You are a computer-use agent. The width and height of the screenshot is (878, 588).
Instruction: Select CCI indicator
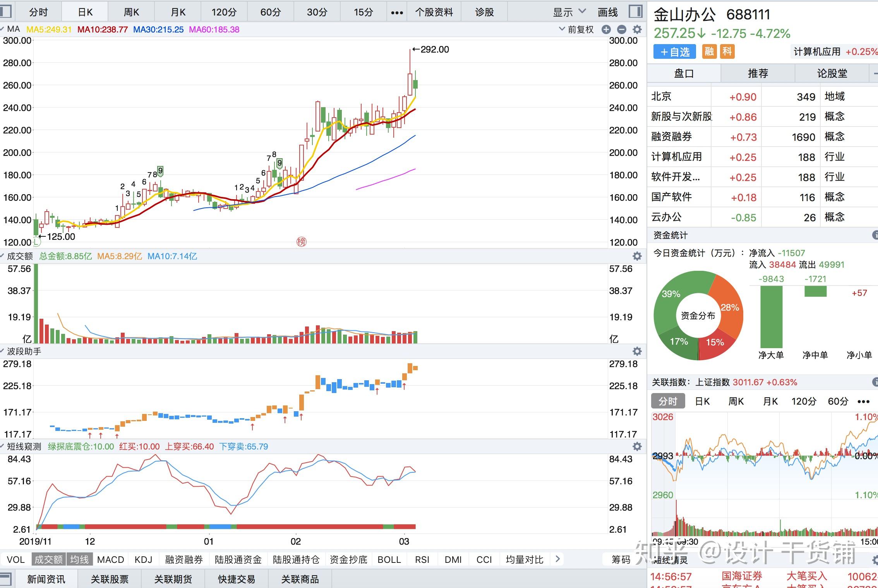coord(484,559)
